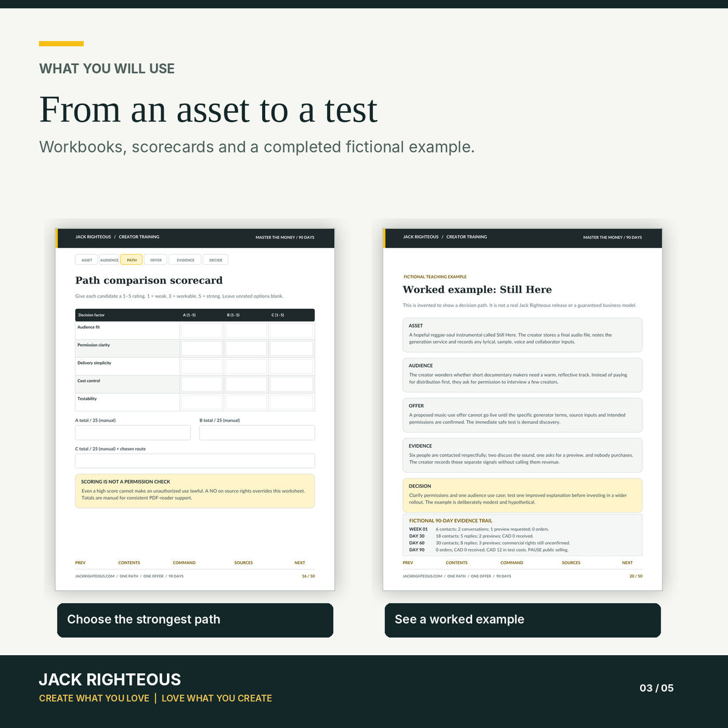This screenshot has height=728, width=728.
Task: Click COMMAND link on the worked example page
Action: coord(512,562)
